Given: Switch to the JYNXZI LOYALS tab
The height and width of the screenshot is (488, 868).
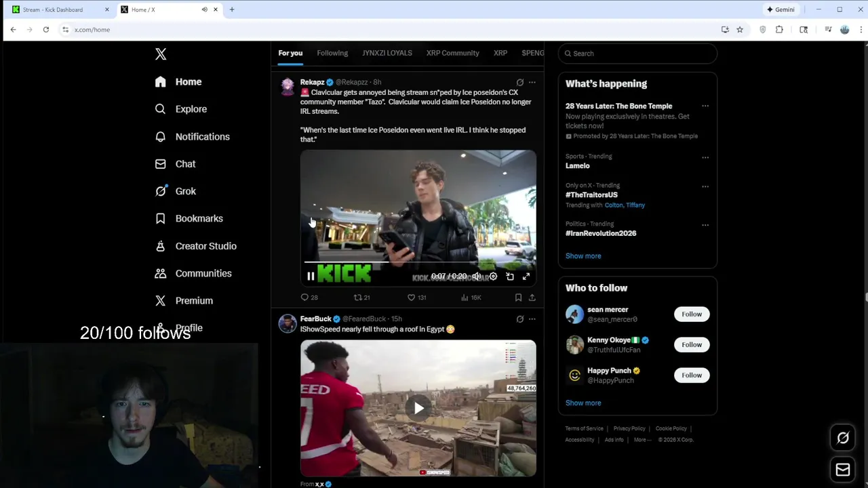Looking at the screenshot, I should [x=387, y=53].
